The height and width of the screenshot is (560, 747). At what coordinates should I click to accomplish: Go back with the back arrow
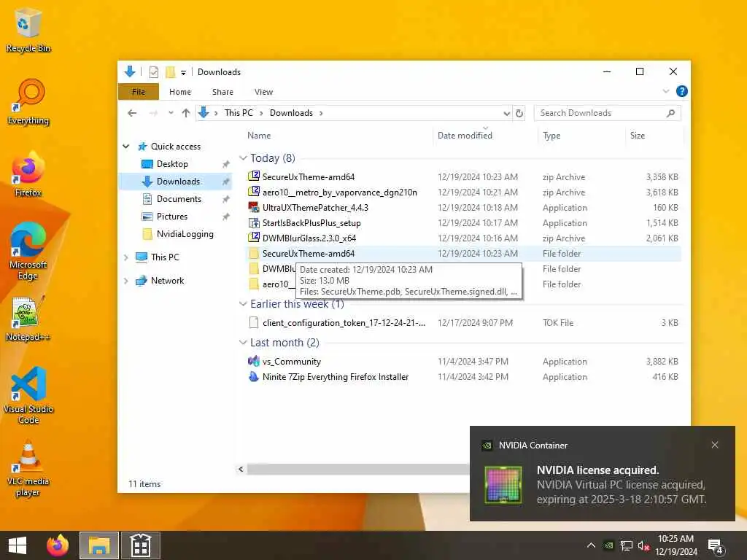[132, 113]
